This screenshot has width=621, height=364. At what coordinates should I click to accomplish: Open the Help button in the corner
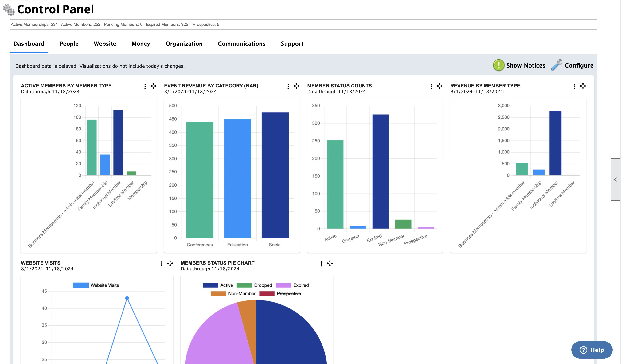pos(592,350)
